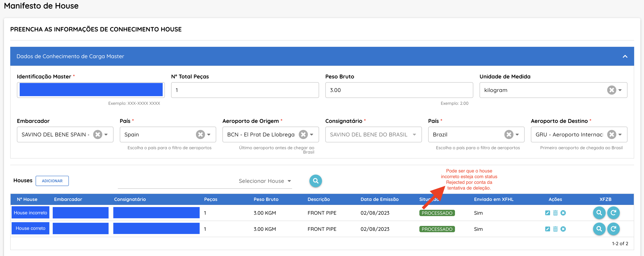Select the House correto cell
The height and width of the screenshot is (256, 644).
pyautogui.click(x=30, y=228)
